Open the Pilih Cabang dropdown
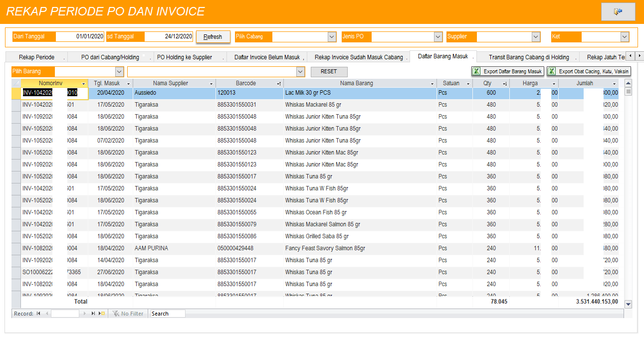 pos(332,37)
